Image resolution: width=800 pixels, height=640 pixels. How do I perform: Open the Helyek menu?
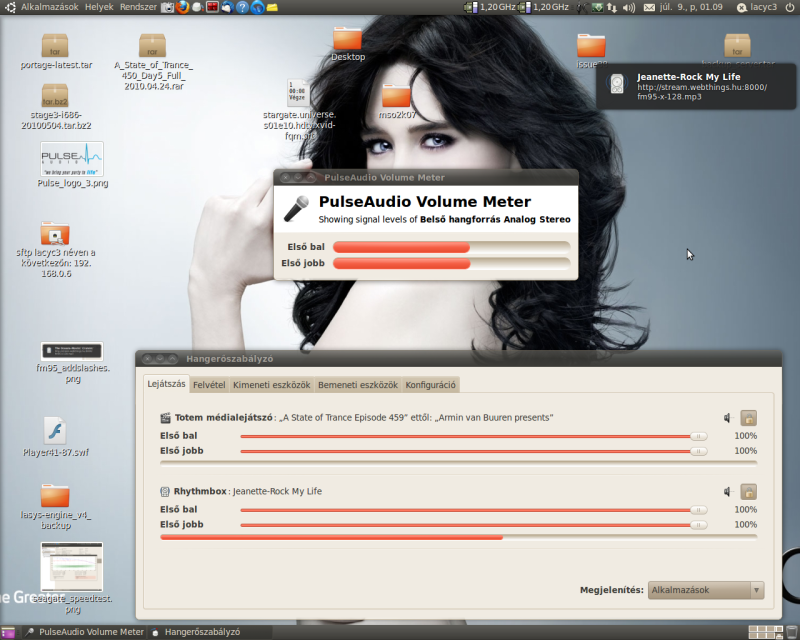[x=99, y=7]
